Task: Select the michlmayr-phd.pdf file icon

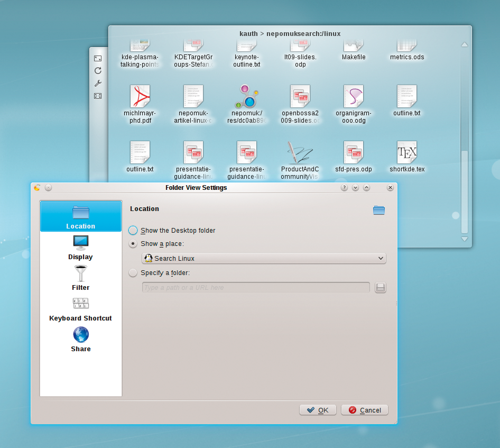Action: 140,96
